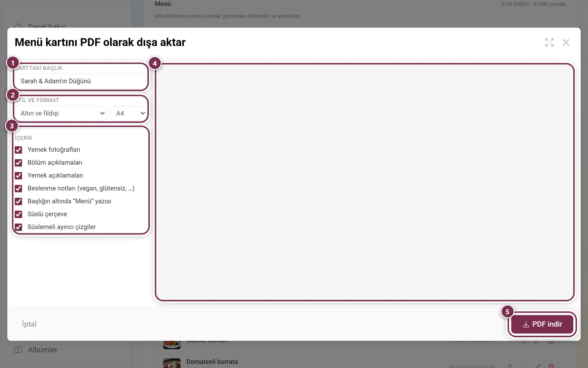Image resolution: width=588 pixels, height=368 pixels.
Task: Uncheck the "Yemek fotoğrafları" checkbox
Action: pyautogui.click(x=18, y=150)
